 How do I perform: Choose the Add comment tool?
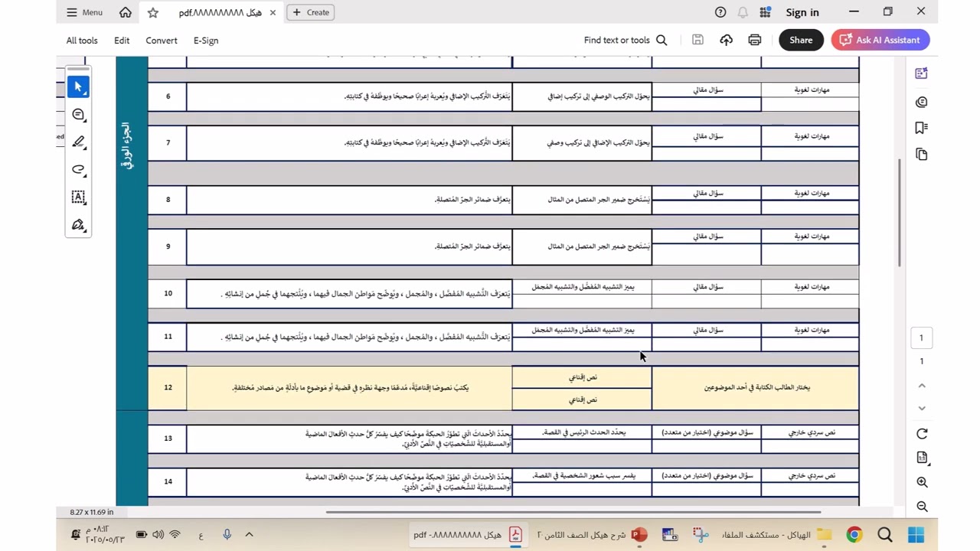coord(78,114)
